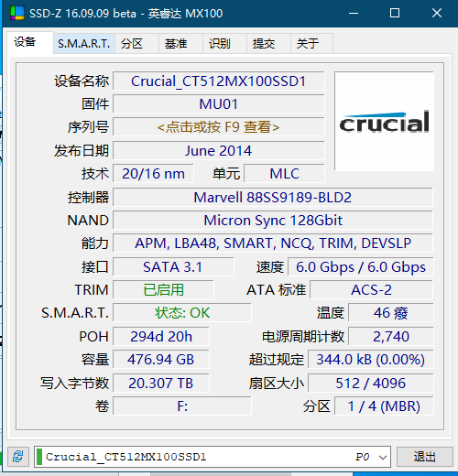458x476 pixels.
Task: Click the device name field Crucial_CT512MX100SSD1
Action: pyautogui.click(x=218, y=81)
